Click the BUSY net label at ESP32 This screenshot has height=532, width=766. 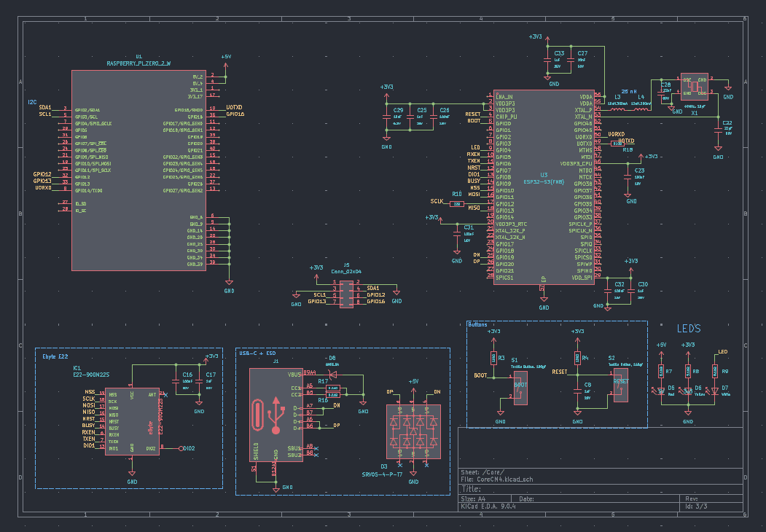click(474, 181)
